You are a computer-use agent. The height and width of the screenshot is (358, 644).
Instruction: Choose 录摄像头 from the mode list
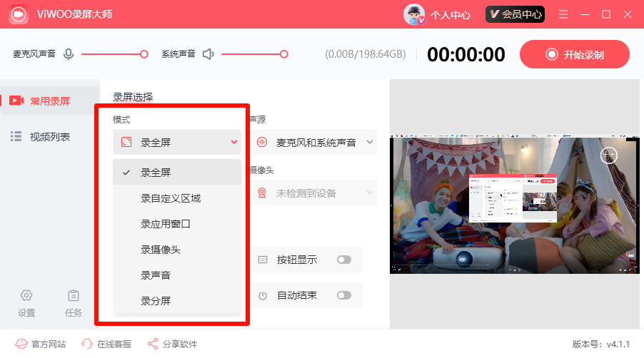[x=177, y=250]
